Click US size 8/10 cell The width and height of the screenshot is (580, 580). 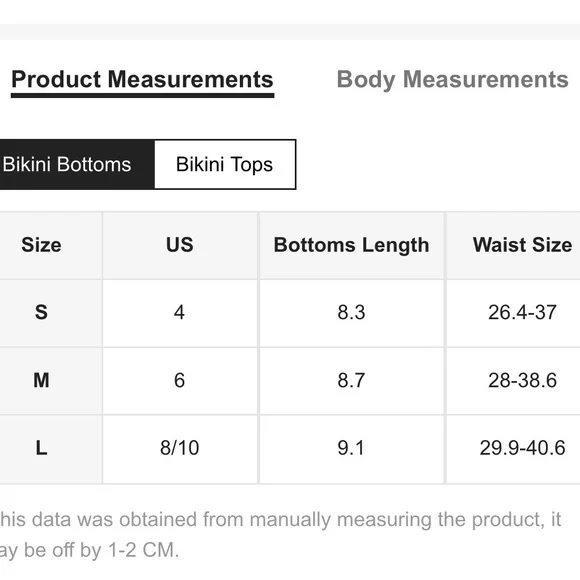pos(180,448)
